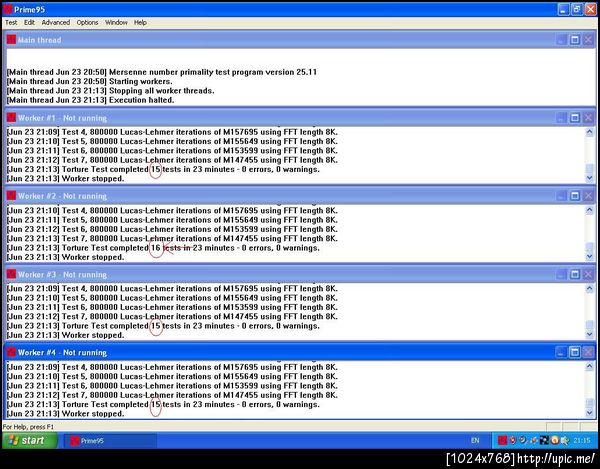Open the Test menu
The height and width of the screenshot is (469, 600).
pyautogui.click(x=11, y=23)
